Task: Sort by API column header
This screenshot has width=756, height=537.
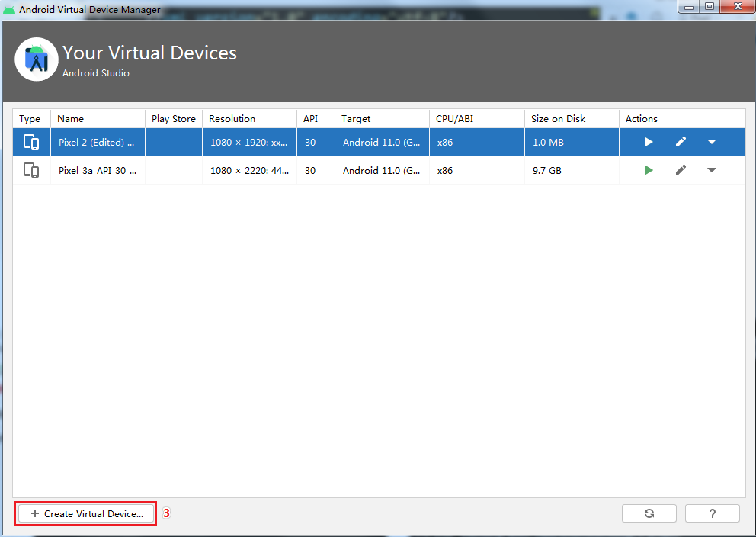Action: click(x=316, y=119)
